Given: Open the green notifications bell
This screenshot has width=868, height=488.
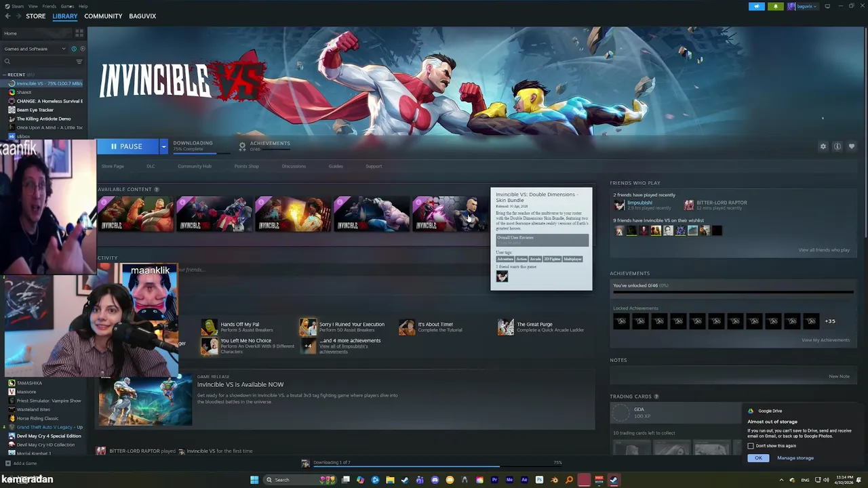Looking at the screenshot, I should tap(775, 6).
